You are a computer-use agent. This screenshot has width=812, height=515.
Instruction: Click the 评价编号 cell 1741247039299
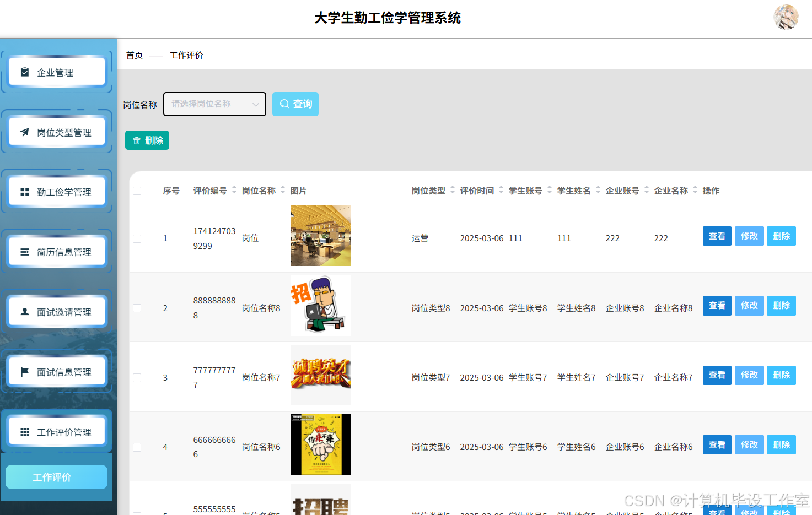tap(214, 238)
